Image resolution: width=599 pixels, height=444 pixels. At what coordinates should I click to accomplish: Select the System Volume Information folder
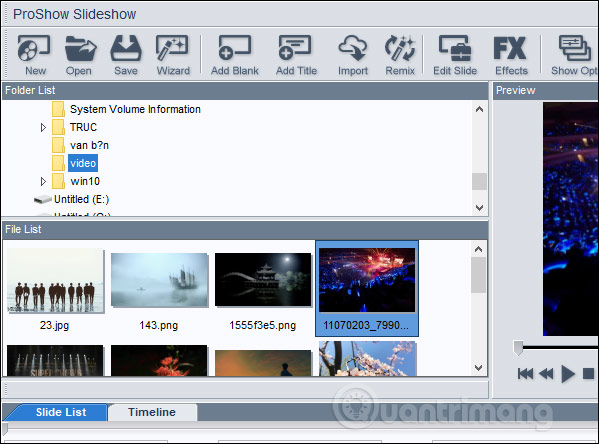pyautogui.click(x=126, y=109)
